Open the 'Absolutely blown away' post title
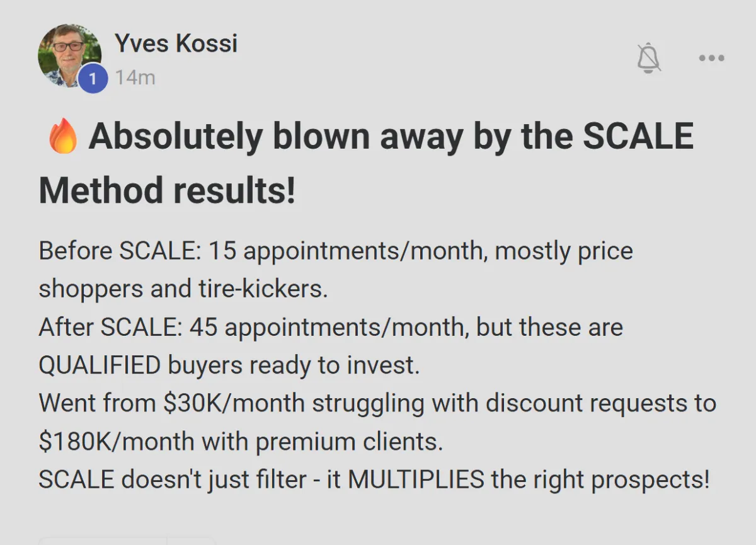Screen dimensions: 756x545 coord(391,137)
